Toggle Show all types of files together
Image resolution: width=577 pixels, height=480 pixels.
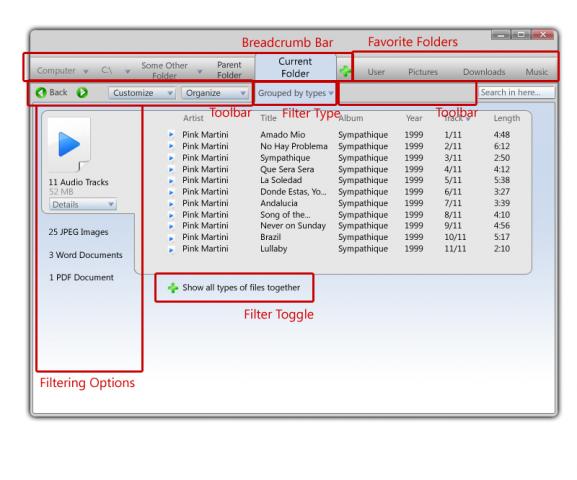coord(234,287)
